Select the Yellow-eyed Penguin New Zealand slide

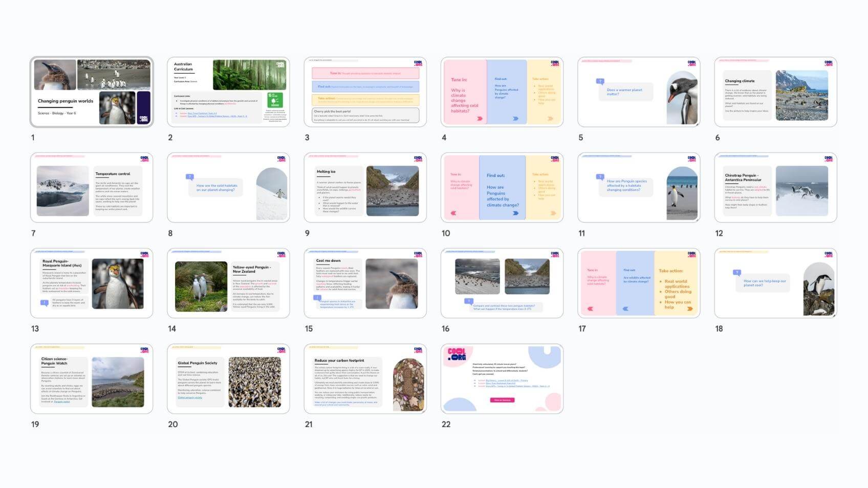coord(228,283)
